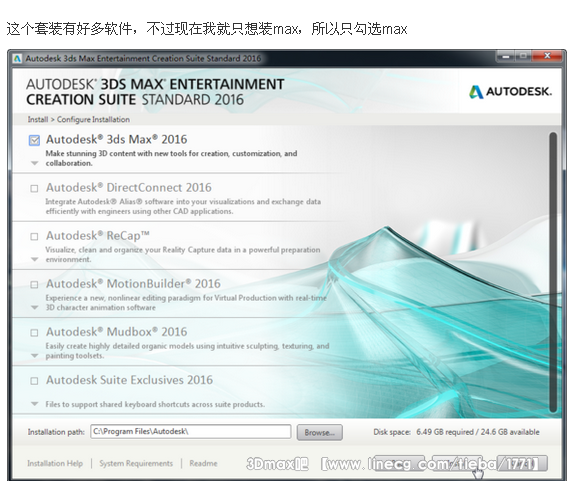The height and width of the screenshot is (481, 568).
Task: Expand the Suite Exclusives 2016 arrow
Action: click(34, 404)
